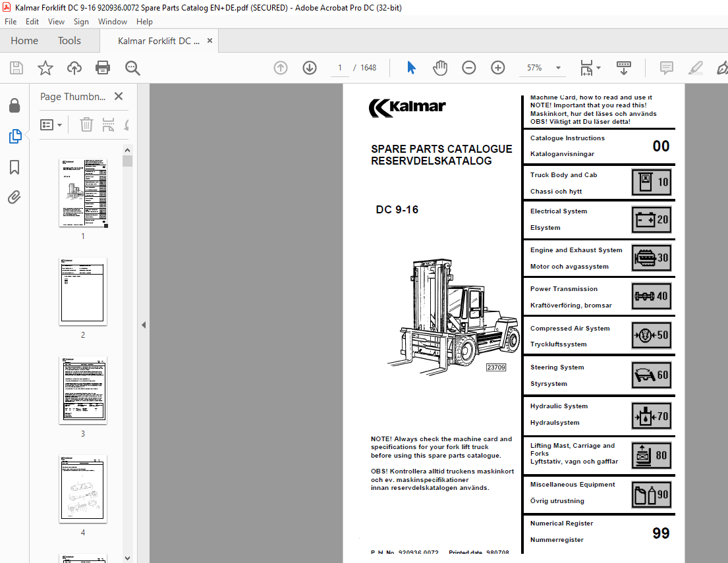Screen dimensions: 728x563
Task: Zoom out with the minus button
Action: (x=469, y=68)
